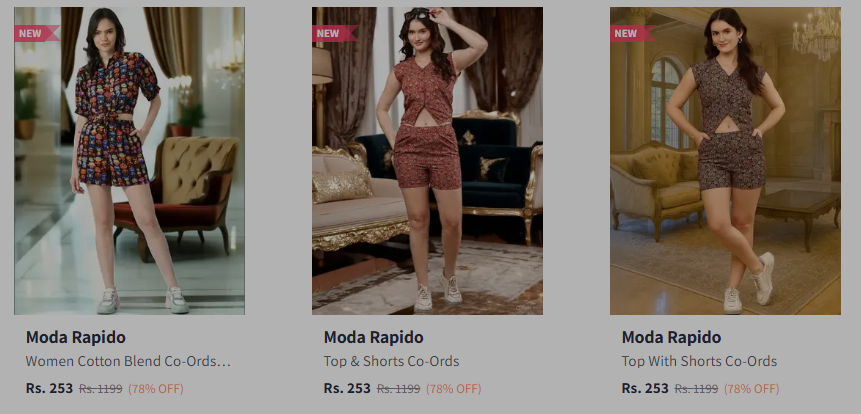Image resolution: width=861 pixels, height=414 pixels.
Task: Click Rs. 253 price of third product
Action: point(645,388)
